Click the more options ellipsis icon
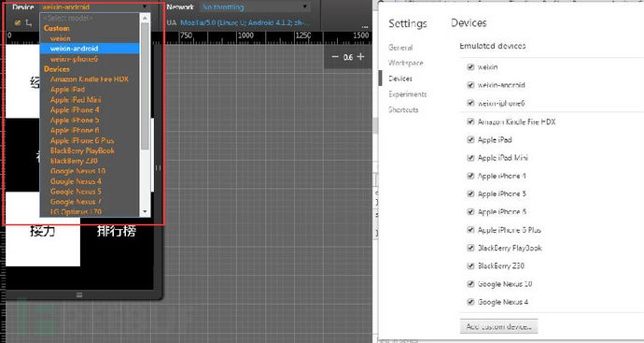The image size is (644, 343). pyautogui.click(x=365, y=27)
